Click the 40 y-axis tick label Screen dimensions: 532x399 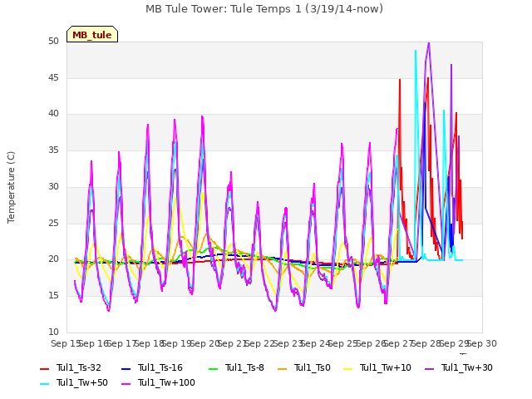(53, 114)
